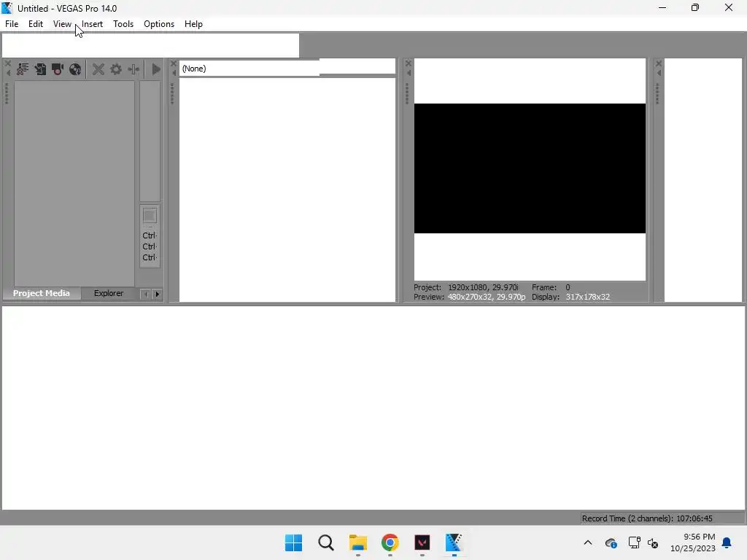This screenshot has width=747, height=560.
Task: Click Remove All Unused Media icon
Action: pos(23,69)
